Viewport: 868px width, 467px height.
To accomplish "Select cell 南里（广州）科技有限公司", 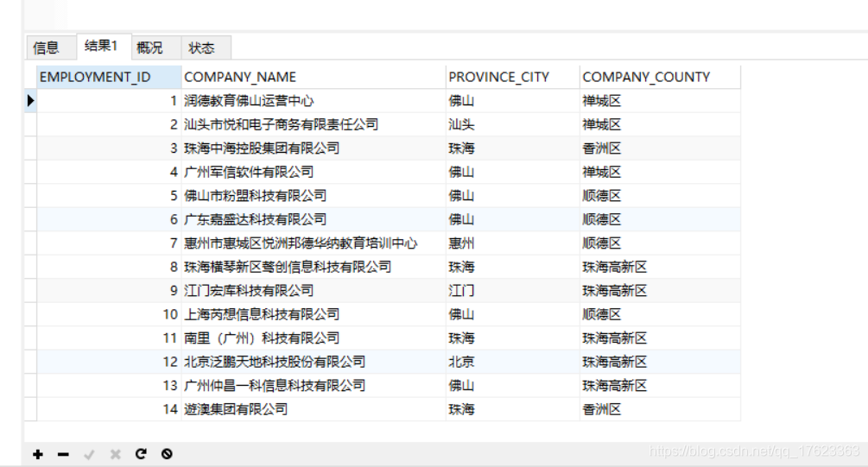I will [314, 338].
